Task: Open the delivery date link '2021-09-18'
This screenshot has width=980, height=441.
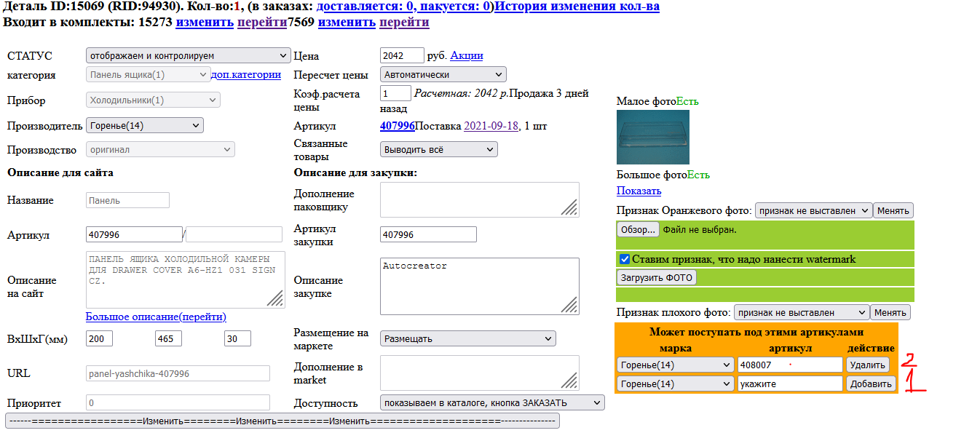Action: [491, 126]
